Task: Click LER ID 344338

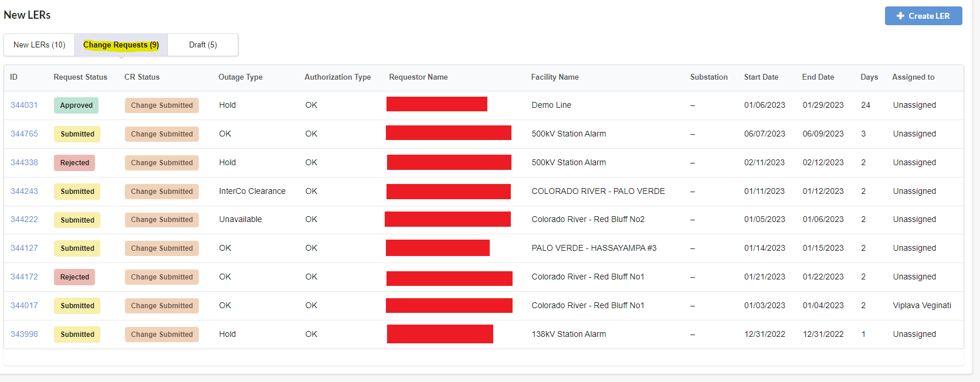Action: coord(24,163)
